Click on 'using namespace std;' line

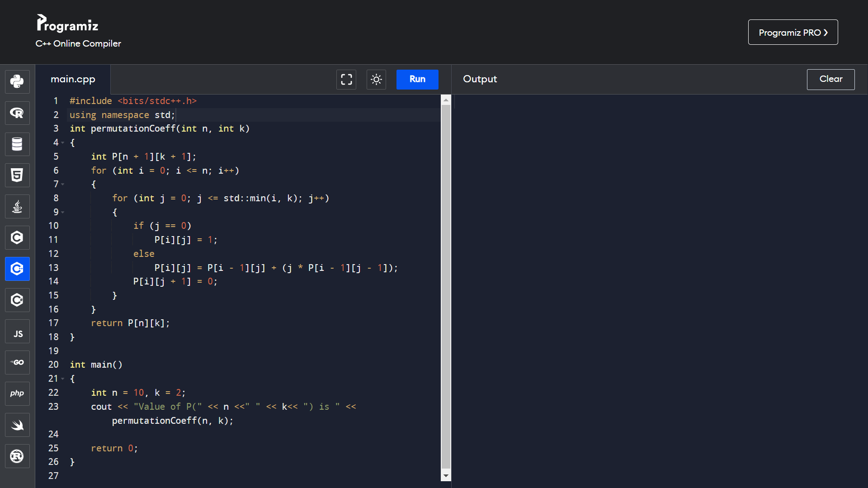[122, 115]
